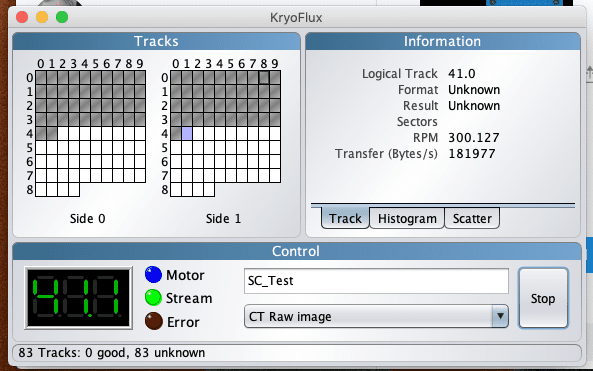Click the Control panel header
The width and height of the screenshot is (593, 371).
[296, 251]
